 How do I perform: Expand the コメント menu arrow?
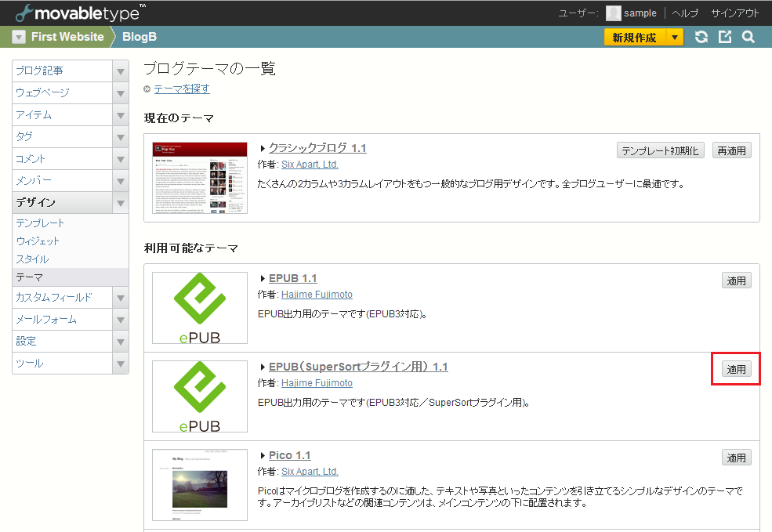121,159
